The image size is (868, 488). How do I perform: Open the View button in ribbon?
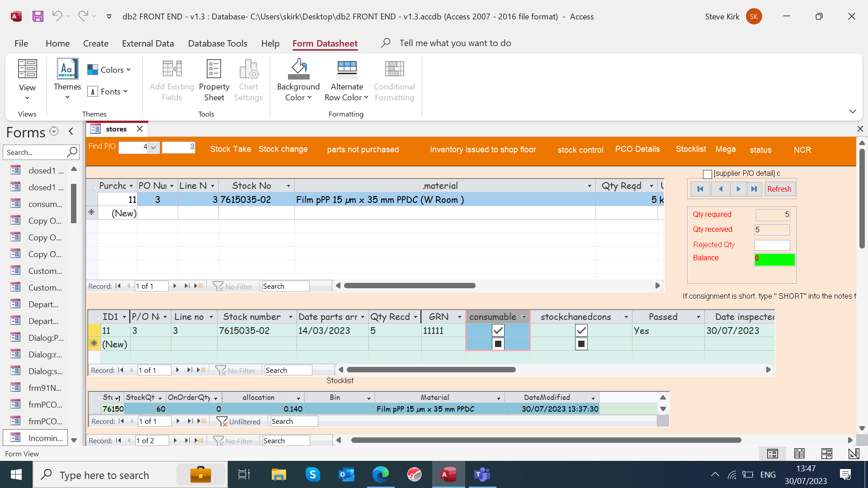coord(27,79)
